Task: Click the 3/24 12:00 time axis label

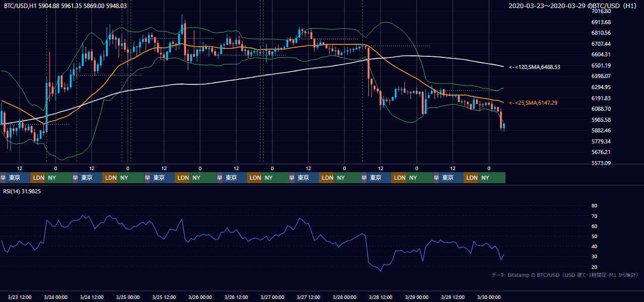Action: pyautogui.click(x=92, y=297)
